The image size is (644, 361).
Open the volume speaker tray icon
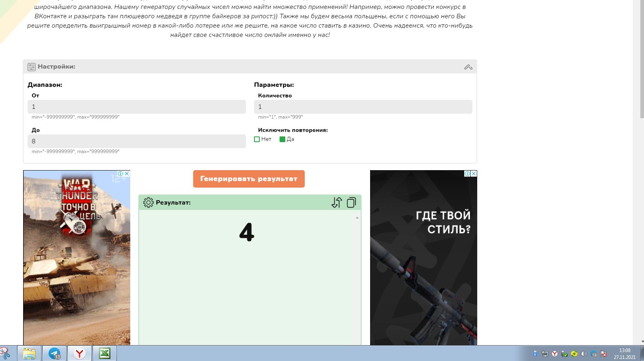(584, 354)
